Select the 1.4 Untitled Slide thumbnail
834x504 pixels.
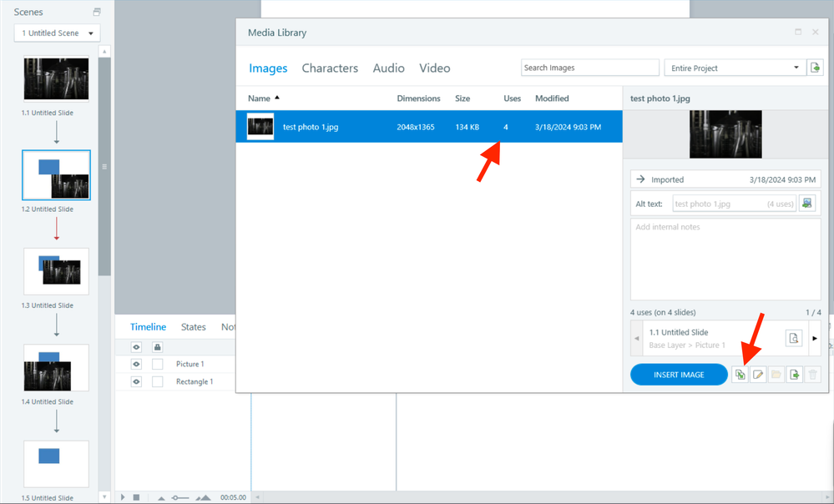tap(57, 367)
